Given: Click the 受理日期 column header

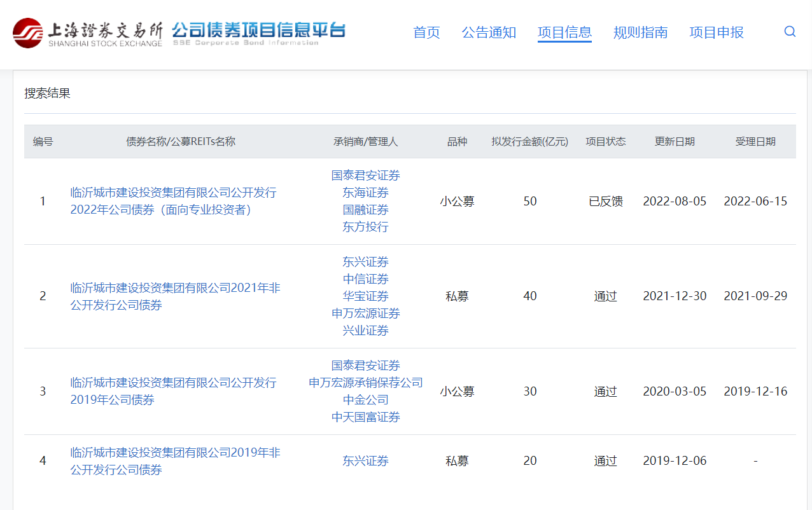Looking at the screenshot, I should point(755,142).
